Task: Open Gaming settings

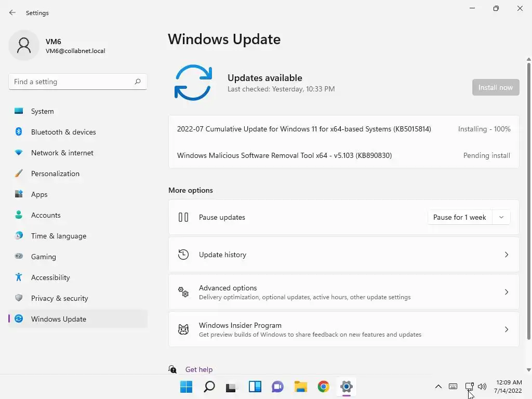Action: [x=78, y=257]
